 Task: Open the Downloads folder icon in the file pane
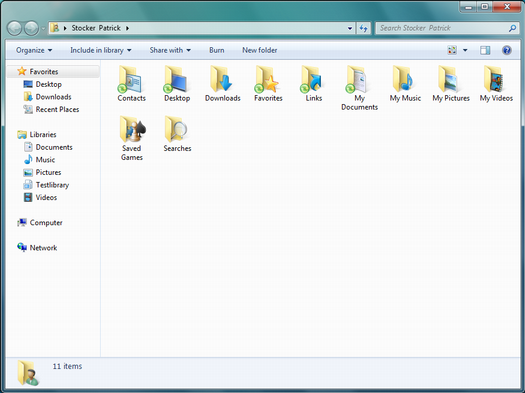point(223,84)
